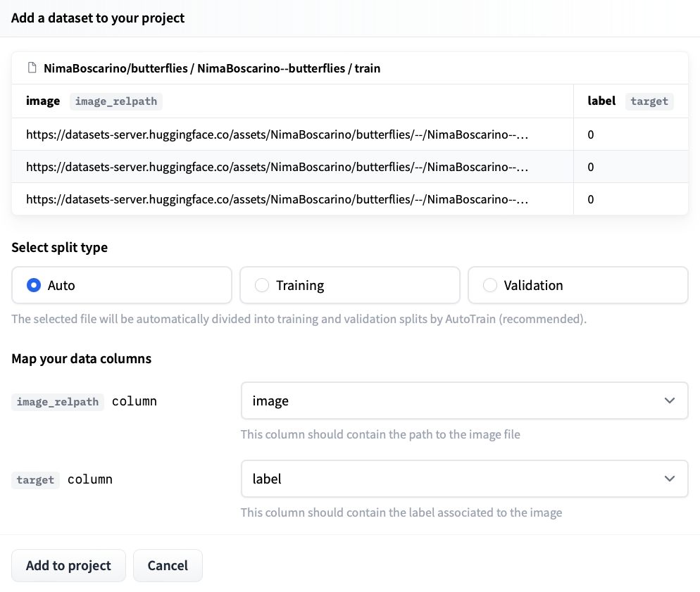Select the Training split type
Viewport: 700px width, 592px height.
(x=261, y=285)
